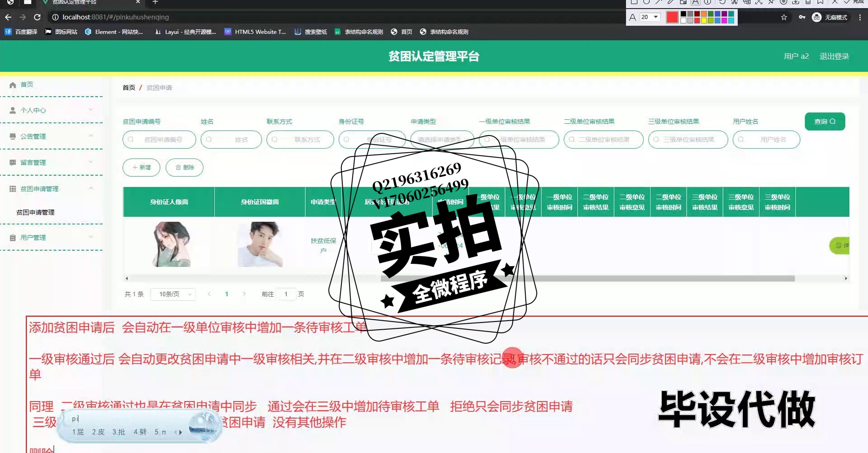Viewport: 868px width, 453px height.
Task: Open the 贫困申请管理 submenu item
Action: tap(35, 212)
